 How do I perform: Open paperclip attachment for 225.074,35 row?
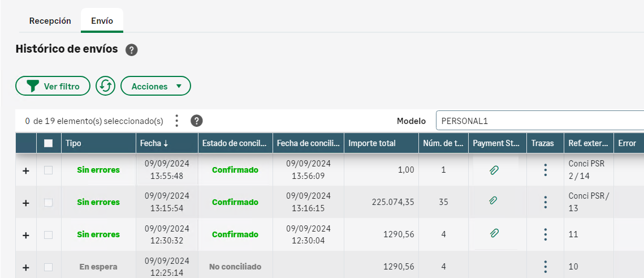click(494, 200)
